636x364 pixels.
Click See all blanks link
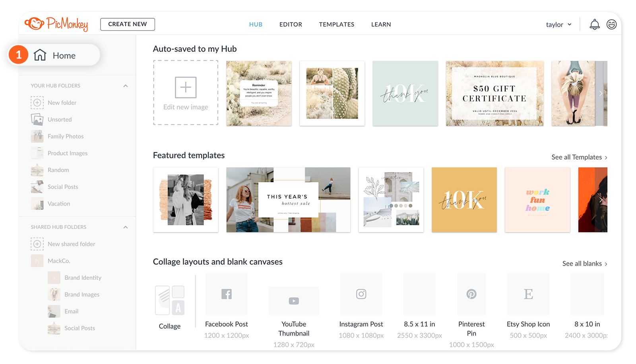point(585,263)
